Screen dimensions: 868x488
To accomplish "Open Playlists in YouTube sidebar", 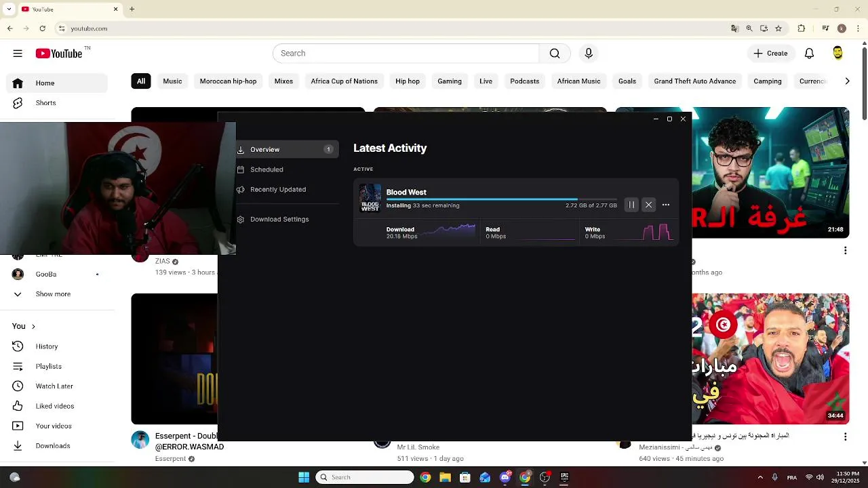I will 57,367.
